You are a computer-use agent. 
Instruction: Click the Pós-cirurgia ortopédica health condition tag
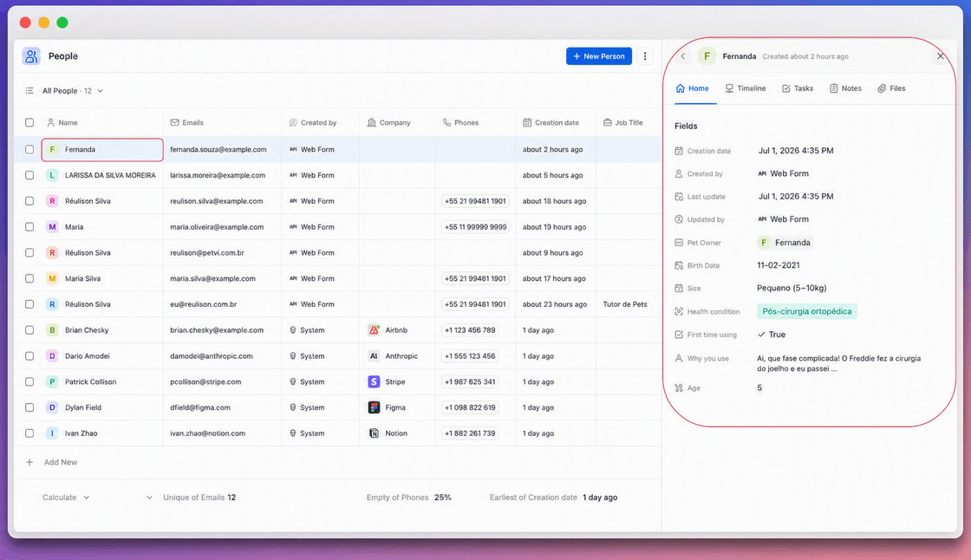point(807,311)
